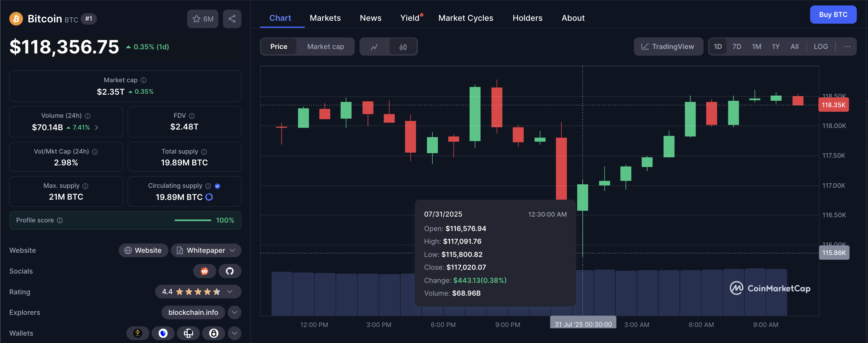Click the Circulating supply info icon
Image resolution: width=868 pixels, height=343 pixels.
208,186
